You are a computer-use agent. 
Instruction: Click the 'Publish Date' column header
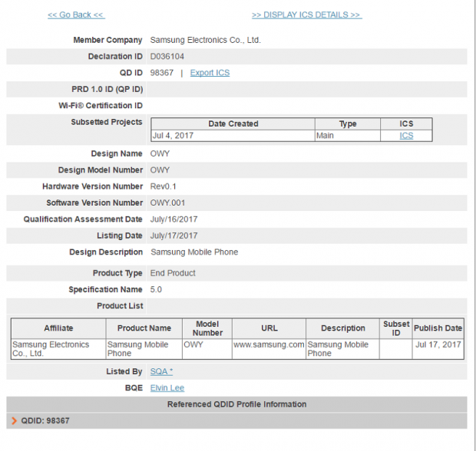pyautogui.click(x=438, y=328)
